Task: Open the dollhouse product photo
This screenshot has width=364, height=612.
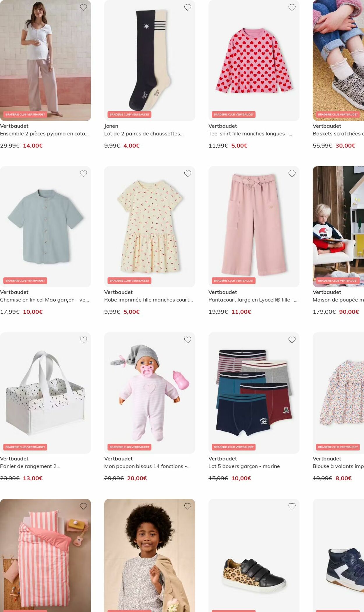Action: point(338,227)
